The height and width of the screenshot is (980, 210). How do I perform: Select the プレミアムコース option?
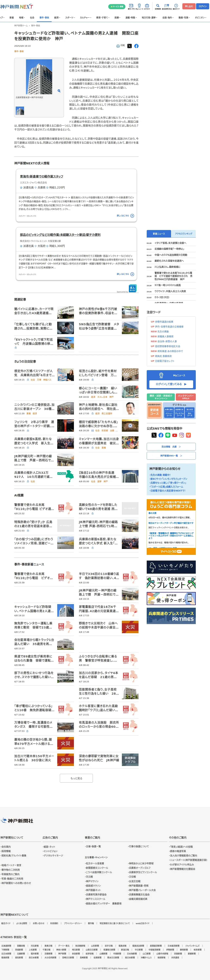point(179,413)
